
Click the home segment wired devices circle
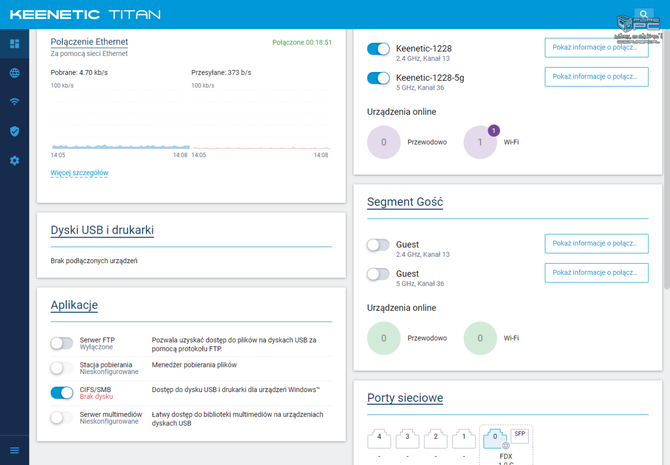384,142
